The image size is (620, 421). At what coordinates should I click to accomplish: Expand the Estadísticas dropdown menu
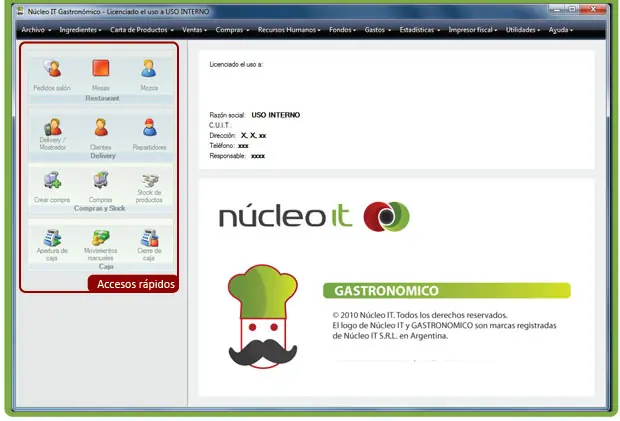point(420,30)
